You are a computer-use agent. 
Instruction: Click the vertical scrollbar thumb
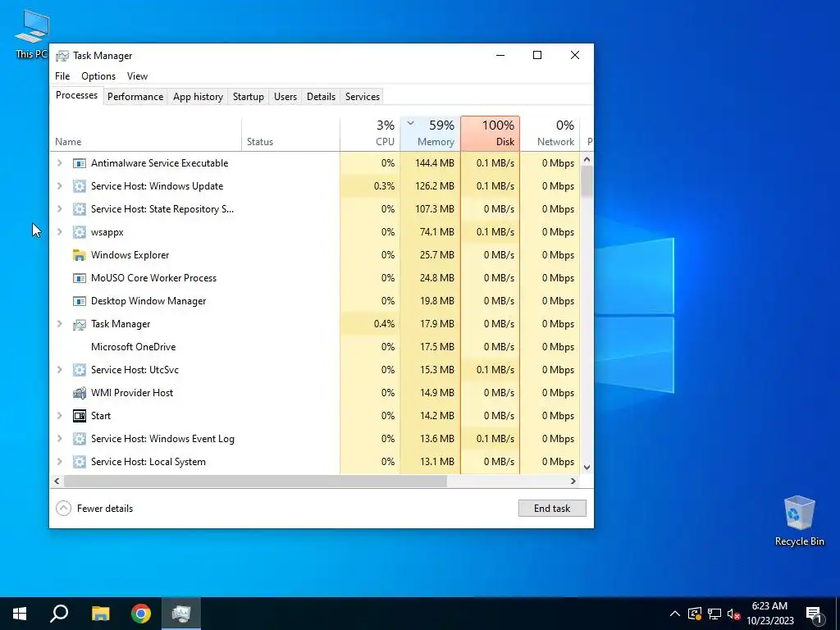tap(587, 181)
